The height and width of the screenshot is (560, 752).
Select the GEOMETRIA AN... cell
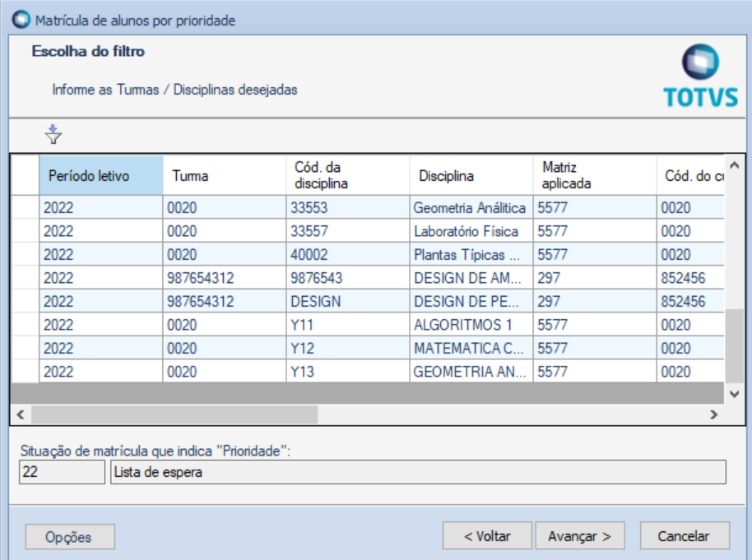471,372
